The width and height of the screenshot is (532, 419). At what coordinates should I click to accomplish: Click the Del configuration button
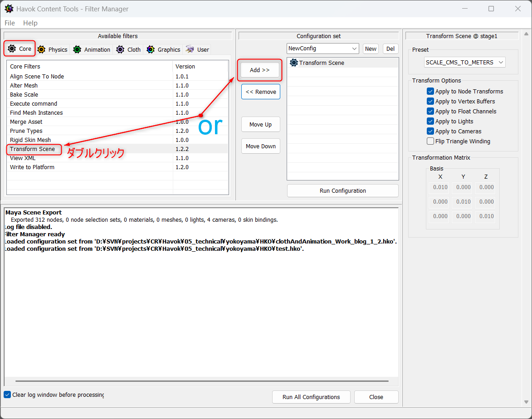pos(390,49)
